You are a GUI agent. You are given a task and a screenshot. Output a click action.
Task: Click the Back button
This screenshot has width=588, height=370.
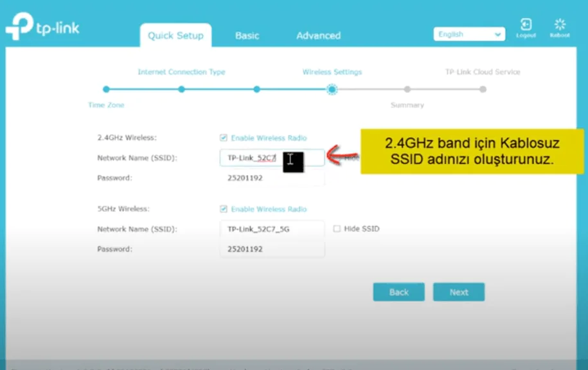click(x=398, y=292)
